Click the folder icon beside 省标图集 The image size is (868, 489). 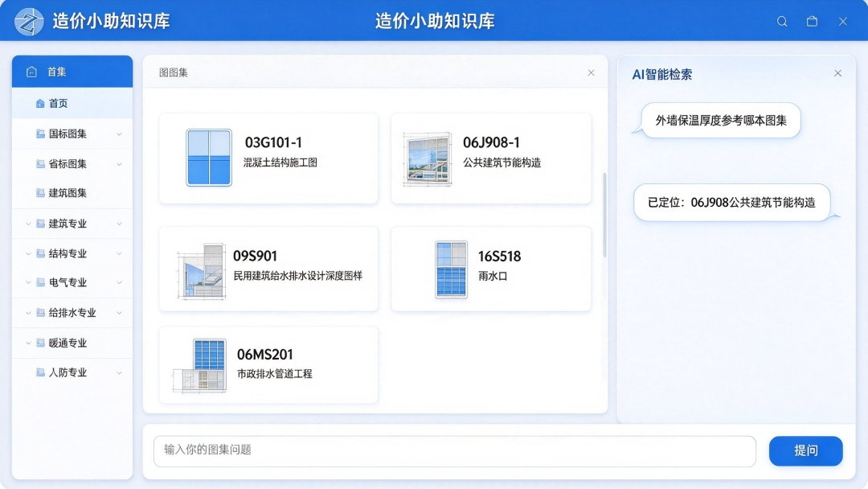[40, 163]
